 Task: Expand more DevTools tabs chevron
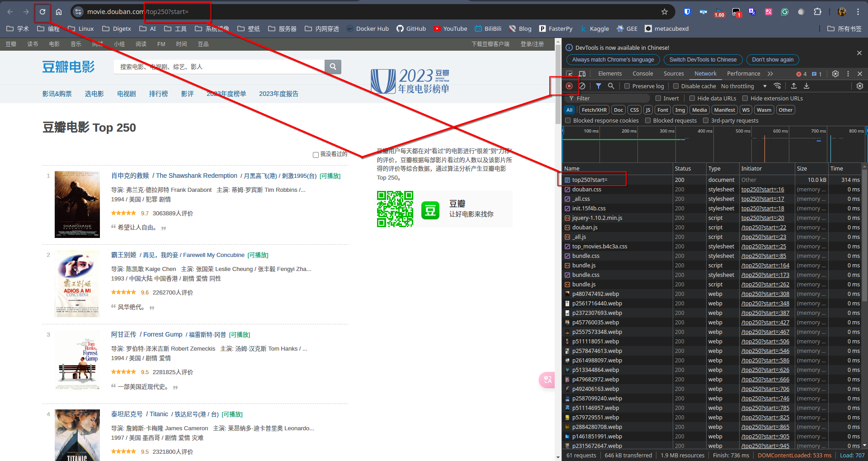coord(770,74)
